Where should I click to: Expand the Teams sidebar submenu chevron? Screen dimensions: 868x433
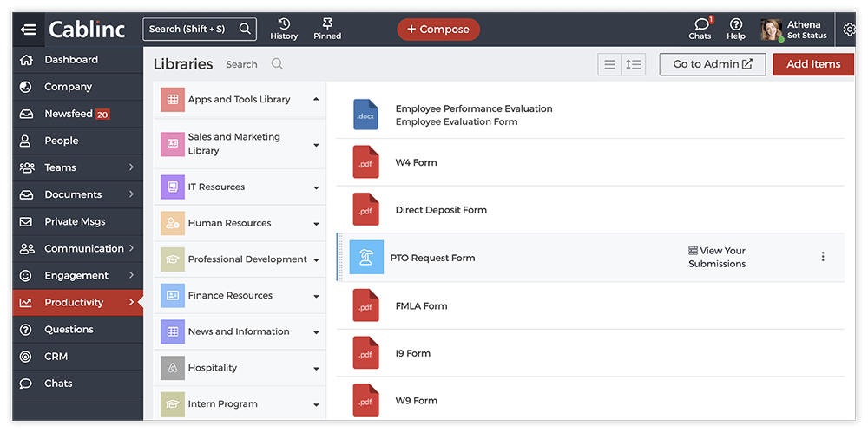[x=131, y=167]
